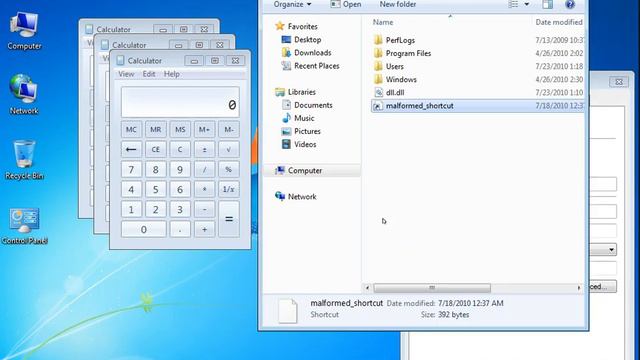This screenshot has width=640, height=360.
Task: Open the Computer desktop icon
Action: point(24,31)
